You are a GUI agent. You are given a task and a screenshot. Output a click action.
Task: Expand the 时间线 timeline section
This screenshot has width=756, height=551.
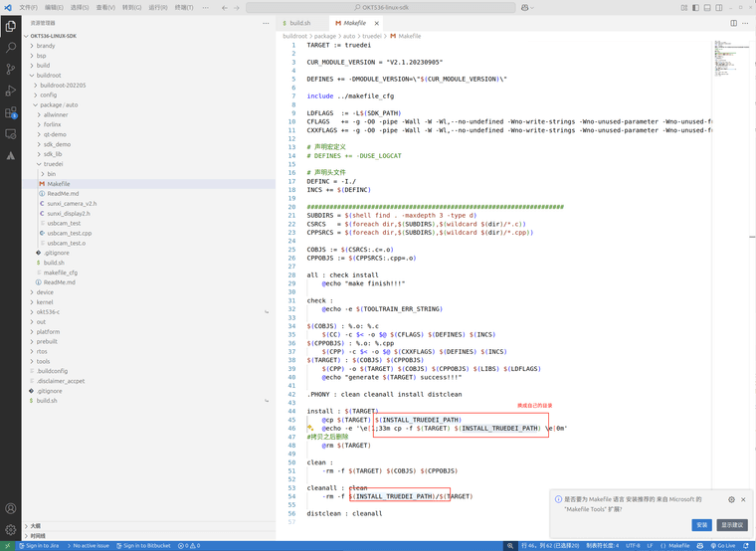pos(149,535)
